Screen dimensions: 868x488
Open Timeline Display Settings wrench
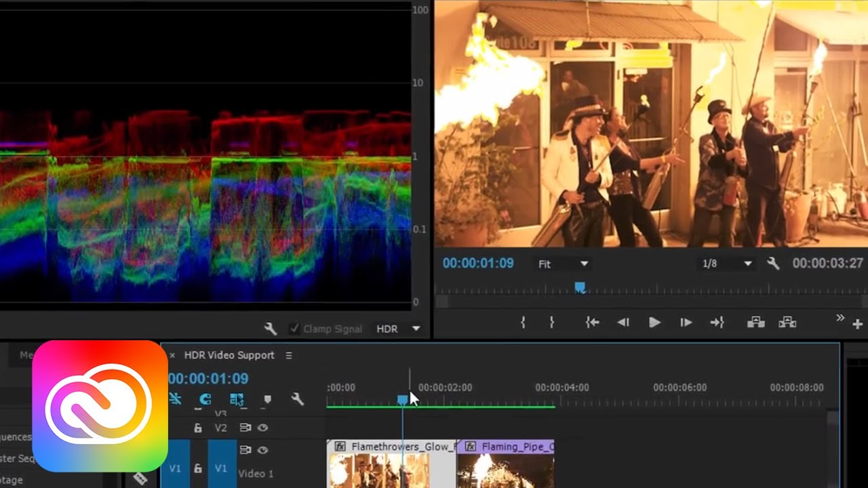297,399
